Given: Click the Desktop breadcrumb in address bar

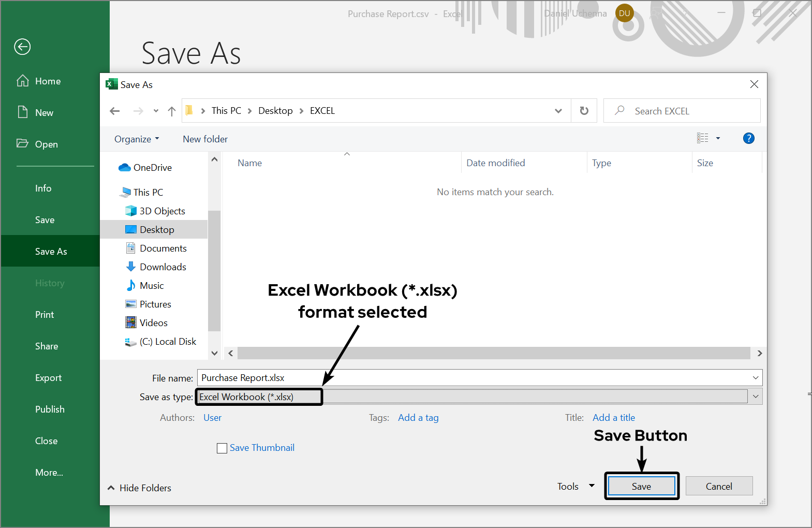Looking at the screenshot, I should [275, 111].
